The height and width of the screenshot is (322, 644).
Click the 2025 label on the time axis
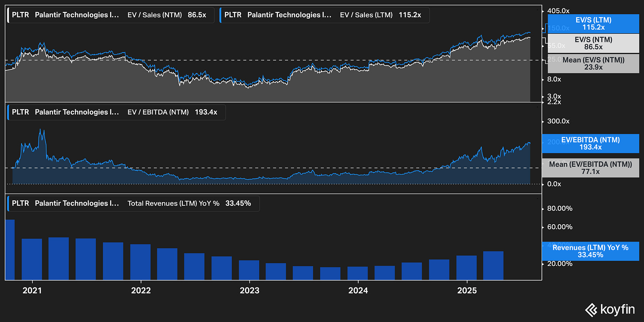467,291
